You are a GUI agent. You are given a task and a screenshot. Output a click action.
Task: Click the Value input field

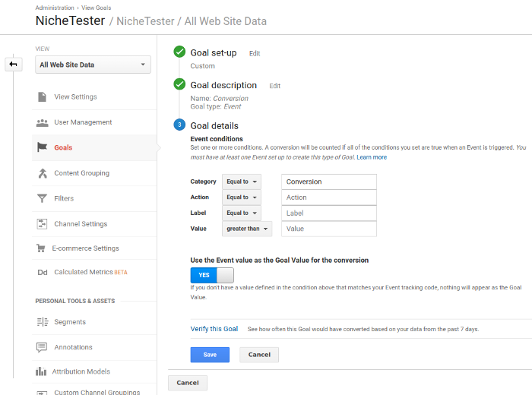(329, 229)
